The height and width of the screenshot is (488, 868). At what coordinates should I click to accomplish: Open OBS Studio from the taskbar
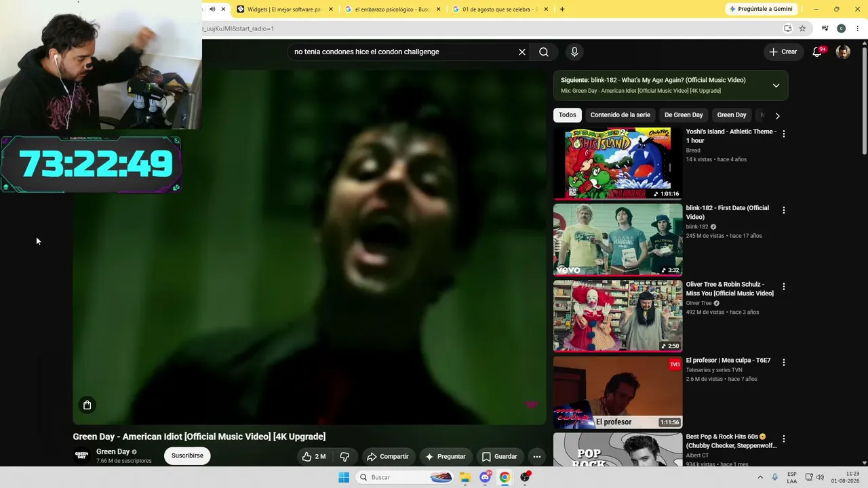coord(525,477)
